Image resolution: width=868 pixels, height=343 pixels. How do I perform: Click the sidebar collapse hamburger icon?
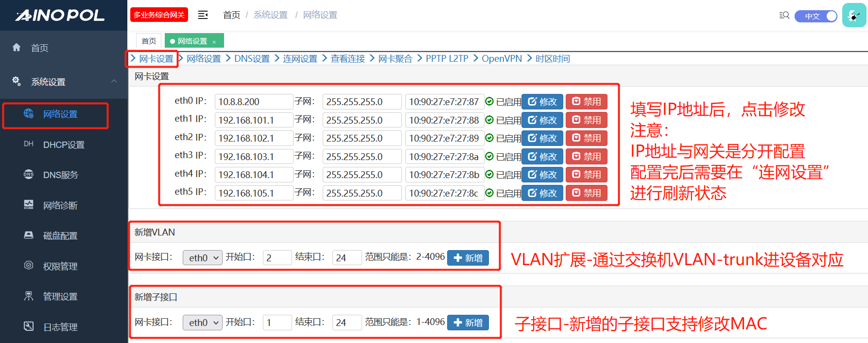(203, 15)
